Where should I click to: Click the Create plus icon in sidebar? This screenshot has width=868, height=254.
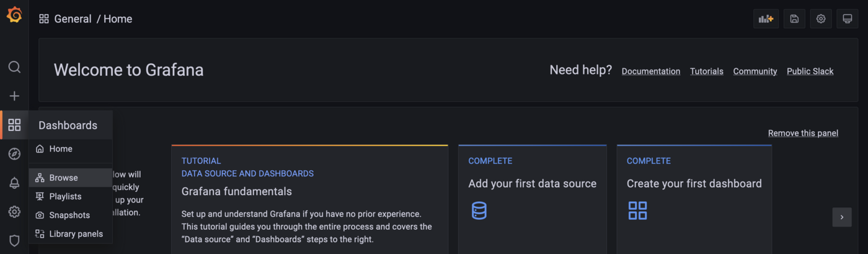coord(14,96)
